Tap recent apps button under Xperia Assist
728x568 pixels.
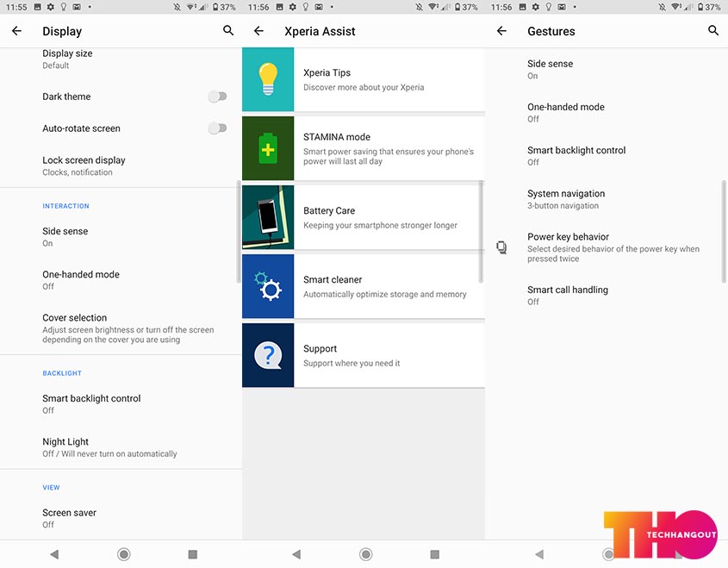(434, 554)
